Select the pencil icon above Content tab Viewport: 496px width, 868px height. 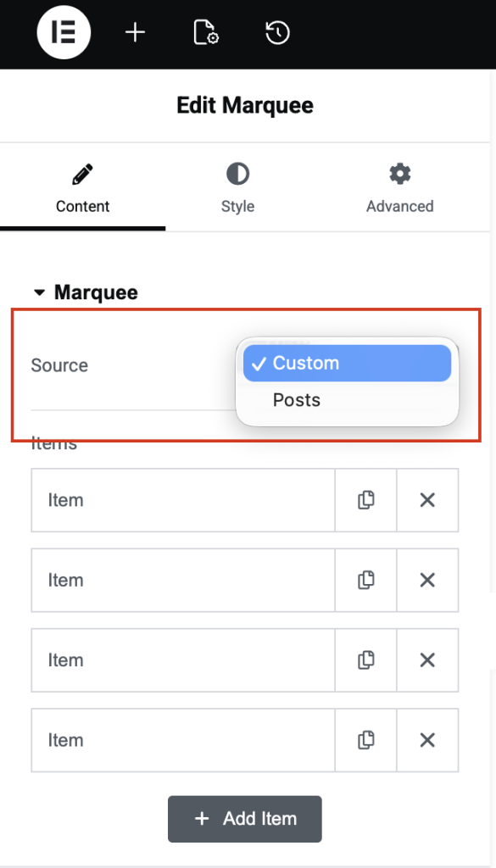pos(82,172)
